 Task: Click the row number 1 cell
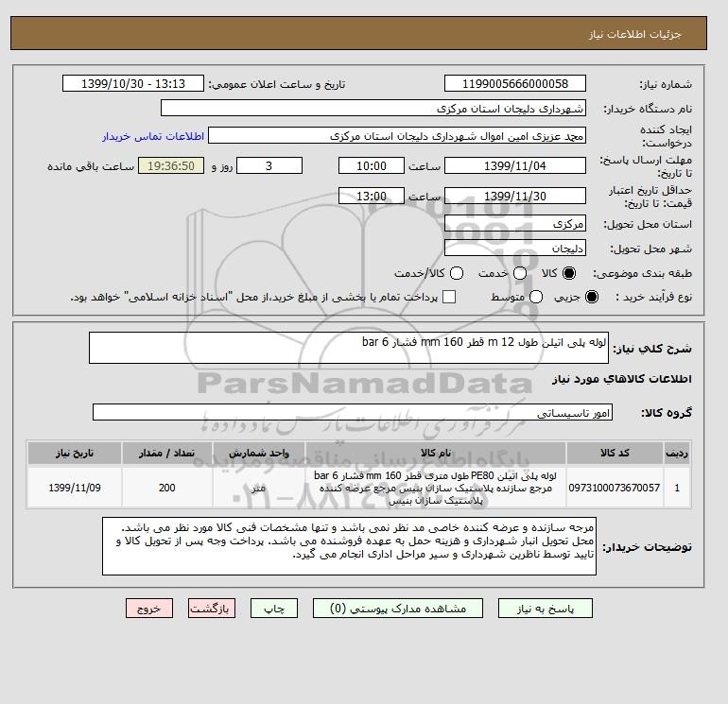point(677,488)
